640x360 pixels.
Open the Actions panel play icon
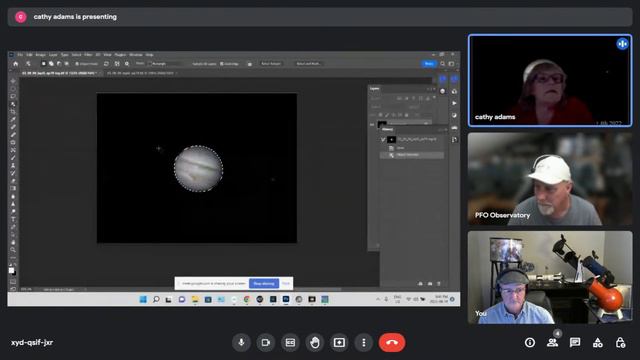tap(454, 103)
